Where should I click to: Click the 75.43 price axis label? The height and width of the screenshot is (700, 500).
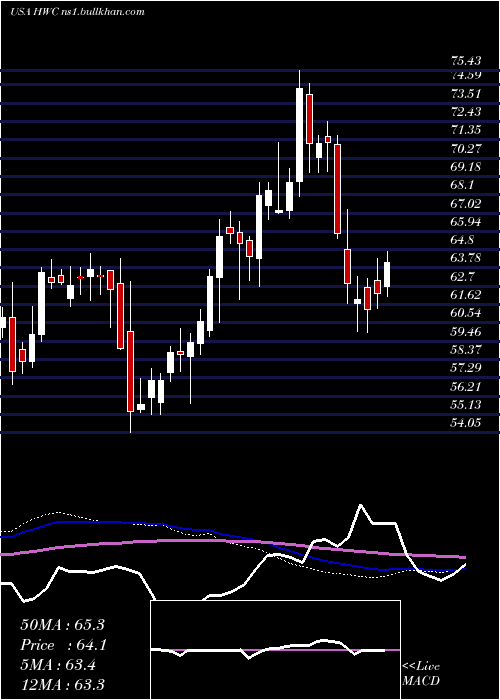coord(466,61)
